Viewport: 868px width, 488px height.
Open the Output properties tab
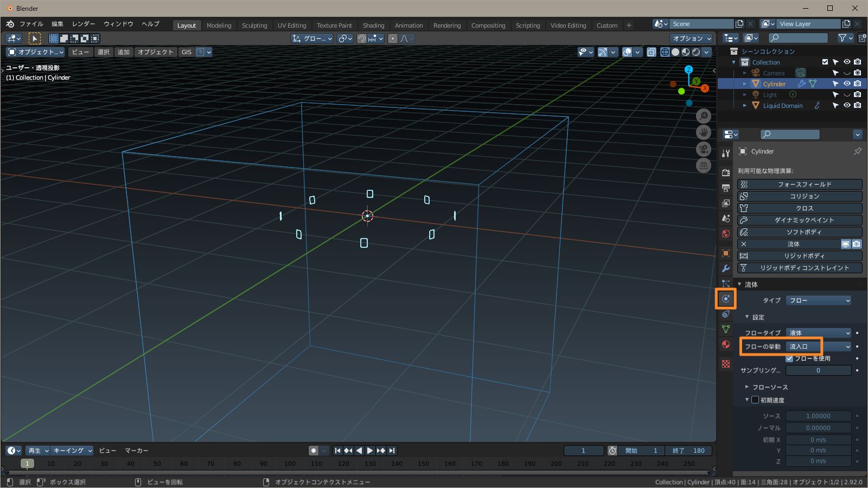tap(726, 188)
